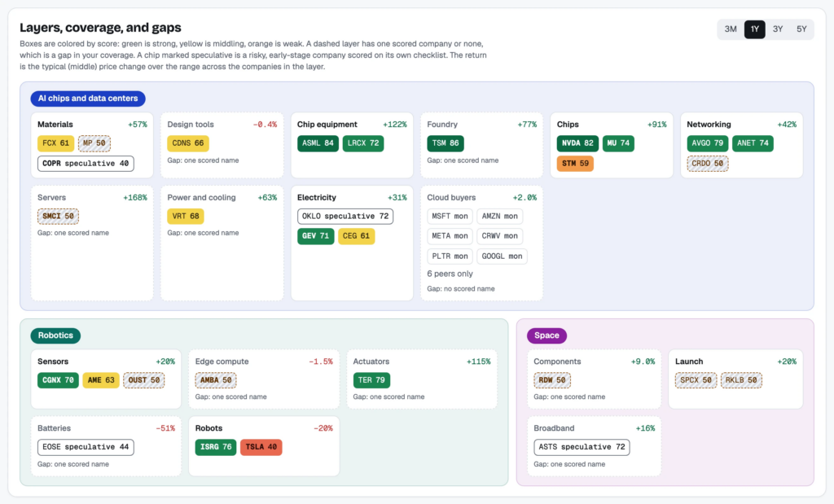834x504 pixels.
Task: Open the PLTR mon chip
Action: pos(450,256)
